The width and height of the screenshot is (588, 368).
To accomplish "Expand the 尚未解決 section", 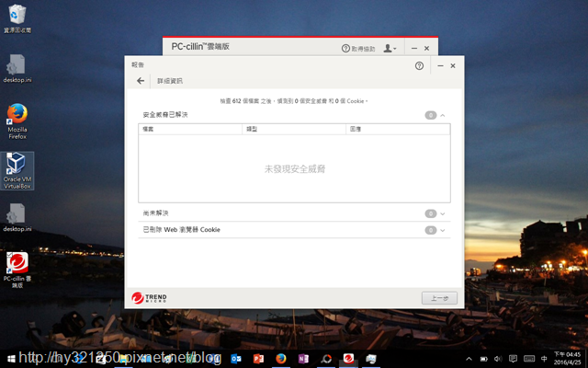I will pyautogui.click(x=443, y=213).
